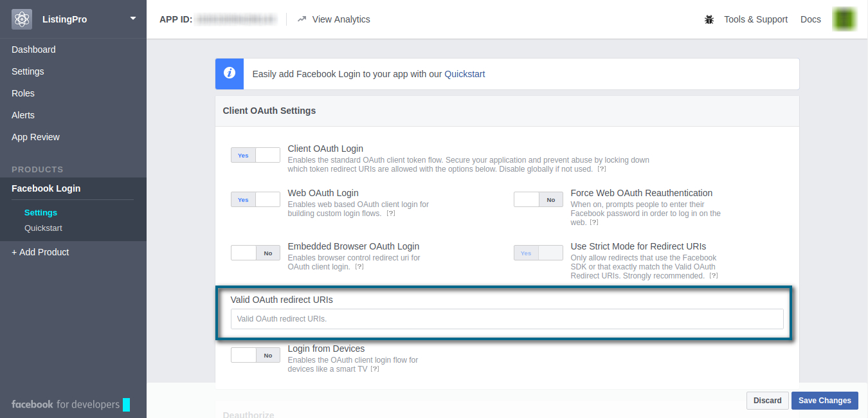Toggle Web OAuth Login switch
The height and width of the screenshot is (418, 868).
click(x=255, y=199)
